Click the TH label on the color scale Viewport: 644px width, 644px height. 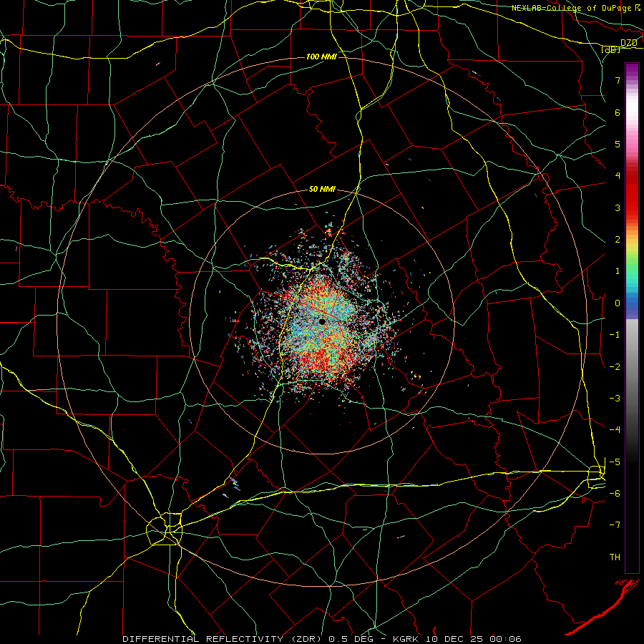coord(615,557)
